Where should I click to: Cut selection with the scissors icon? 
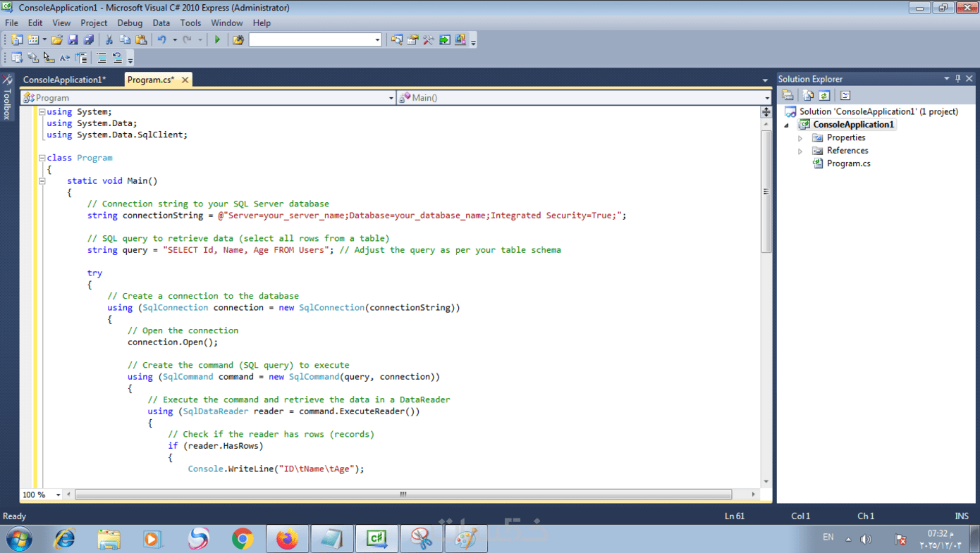click(109, 40)
